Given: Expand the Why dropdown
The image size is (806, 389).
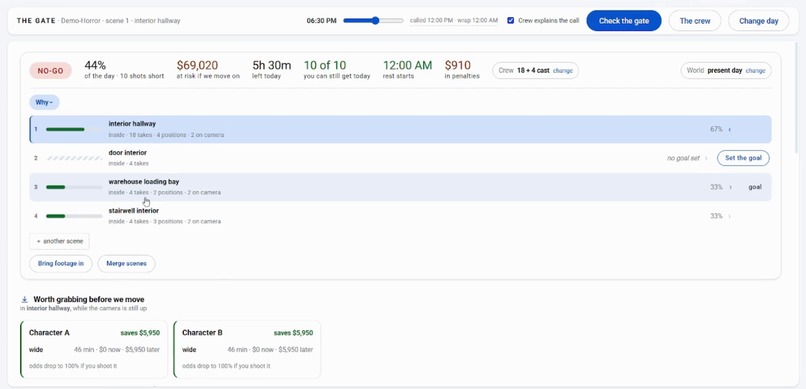Looking at the screenshot, I should (44, 102).
